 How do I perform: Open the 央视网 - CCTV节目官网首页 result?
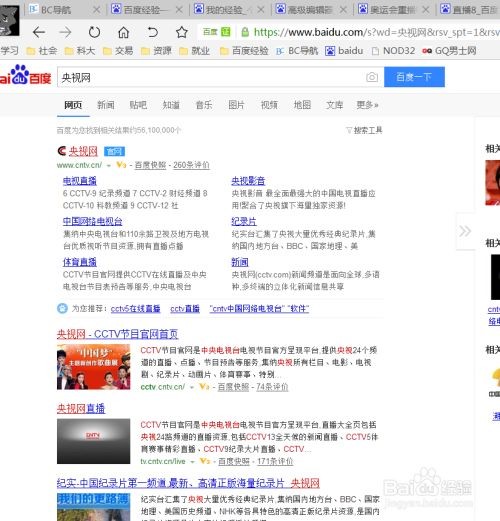[117, 334]
